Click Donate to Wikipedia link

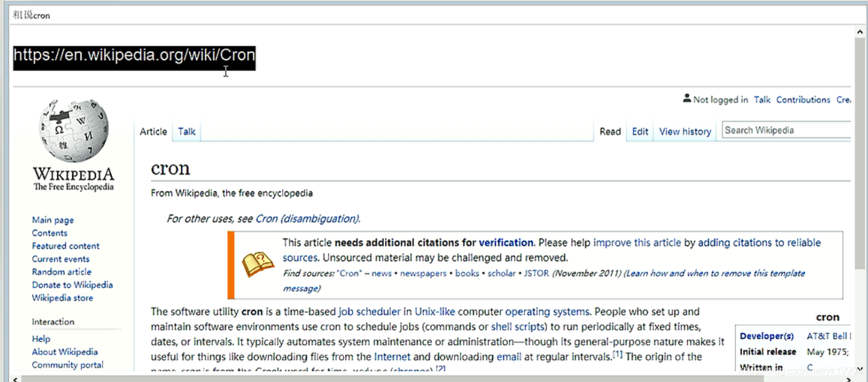(x=72, y=285)
